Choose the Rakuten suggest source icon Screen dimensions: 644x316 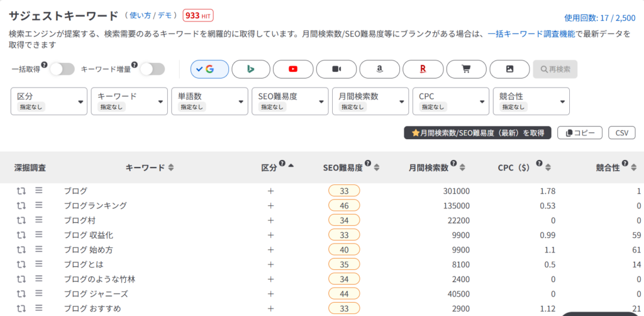click(423, 69)
